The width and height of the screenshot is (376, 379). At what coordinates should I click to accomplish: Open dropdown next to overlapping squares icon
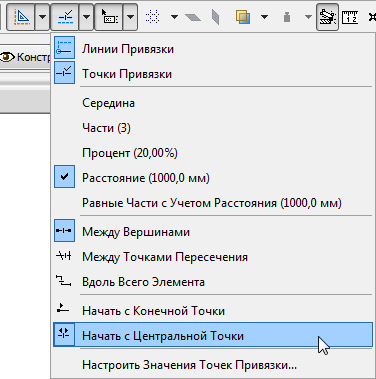(x=264, y=16)
